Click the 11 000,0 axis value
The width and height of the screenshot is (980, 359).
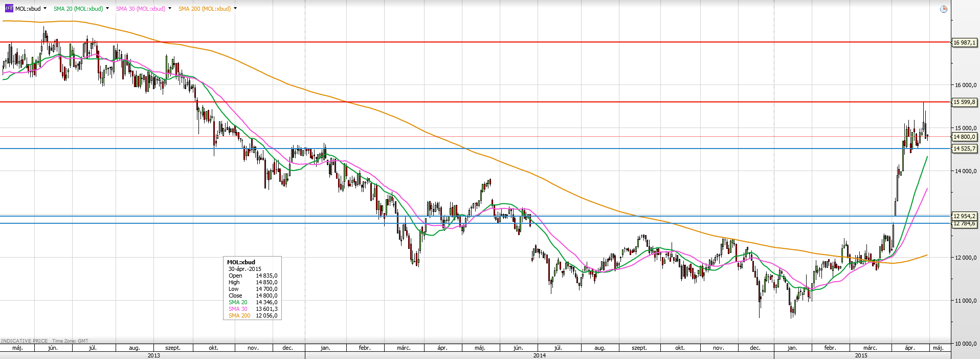click(965, 301)
